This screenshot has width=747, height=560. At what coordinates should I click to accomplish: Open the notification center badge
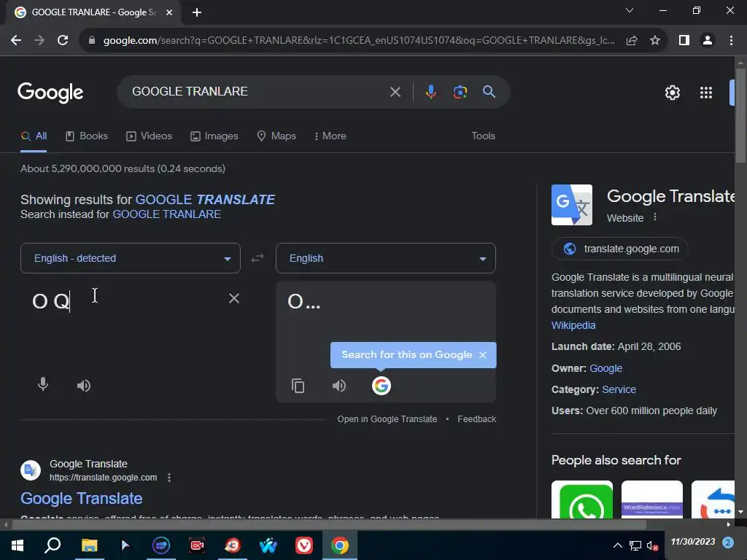coord(727,542)
